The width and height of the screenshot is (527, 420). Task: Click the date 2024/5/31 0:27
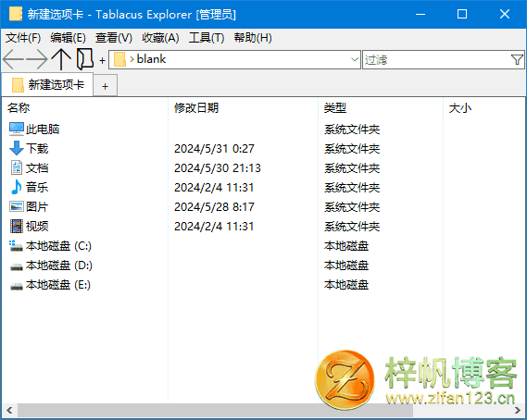214,149
